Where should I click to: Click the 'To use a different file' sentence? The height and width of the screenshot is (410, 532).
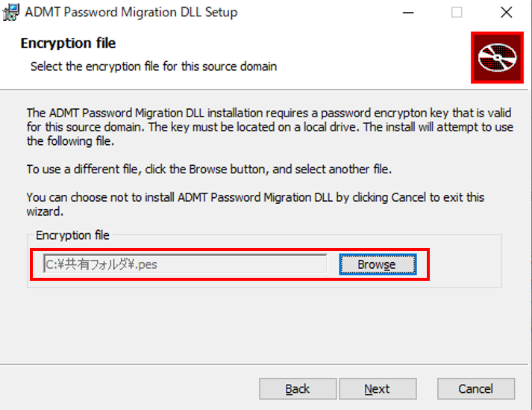coord(209,169)
